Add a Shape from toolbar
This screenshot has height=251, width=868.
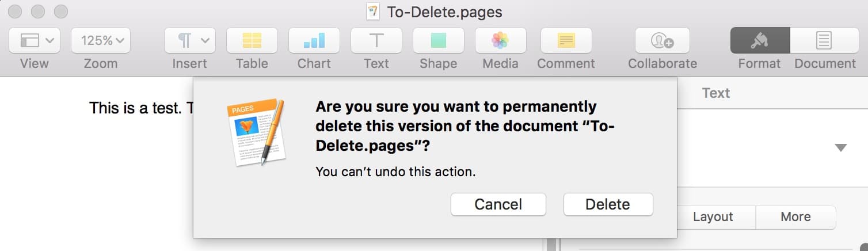tap(439, 40)
